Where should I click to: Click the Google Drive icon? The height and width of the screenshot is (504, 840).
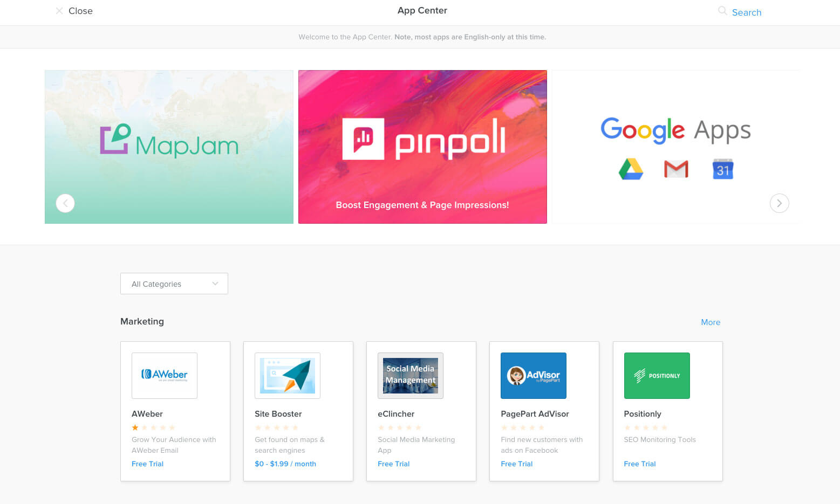(x=631, y=169)
